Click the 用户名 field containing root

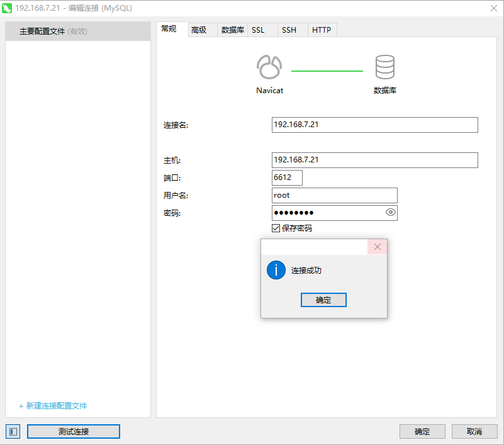coord(335,195)
